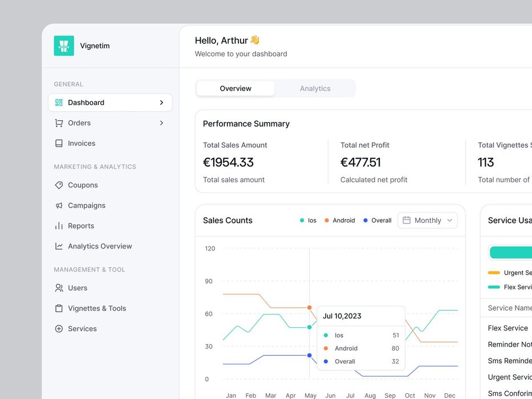Viewport: 532px width, 399px height.
Task: Click the Orders shopping cart icon
Action: click(59, 123)
